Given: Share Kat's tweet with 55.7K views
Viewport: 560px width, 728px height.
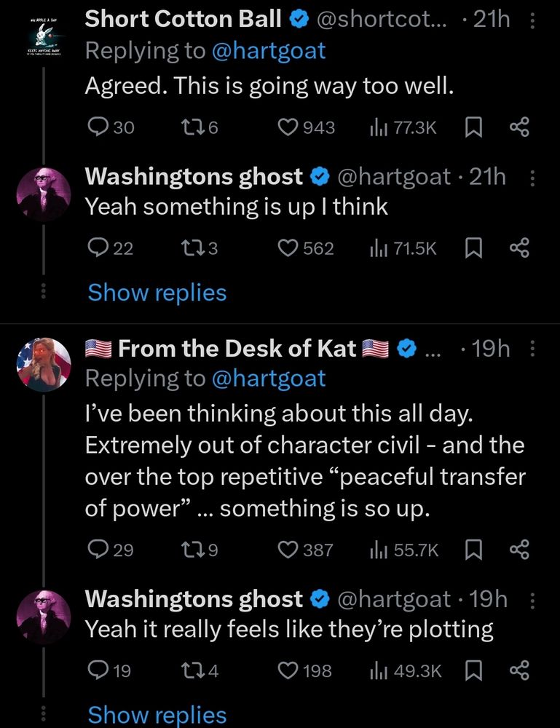Looking at the screenshot, I should [x=518, y=550].
